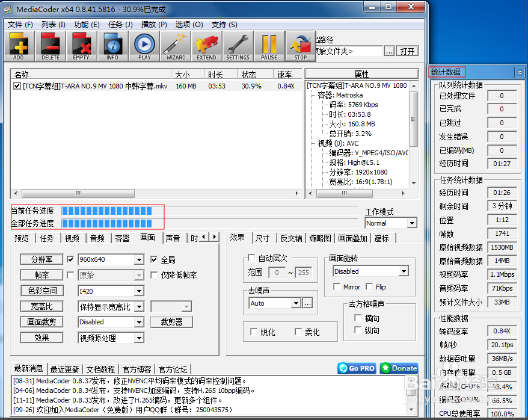Open the INFO toolbar icon
This screenshot has width=528, height=420.
click(x=112, y=46)
